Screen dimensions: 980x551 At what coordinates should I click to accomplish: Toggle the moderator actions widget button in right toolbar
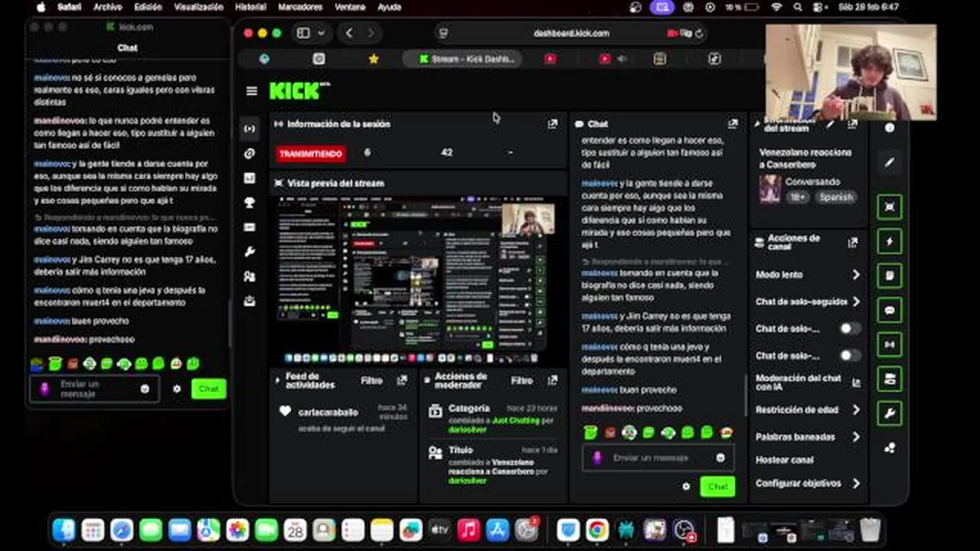tap(890, 379)
